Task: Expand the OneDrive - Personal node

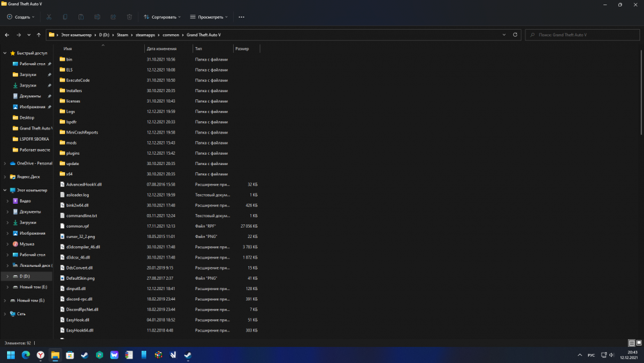Action: coord(5,163)
